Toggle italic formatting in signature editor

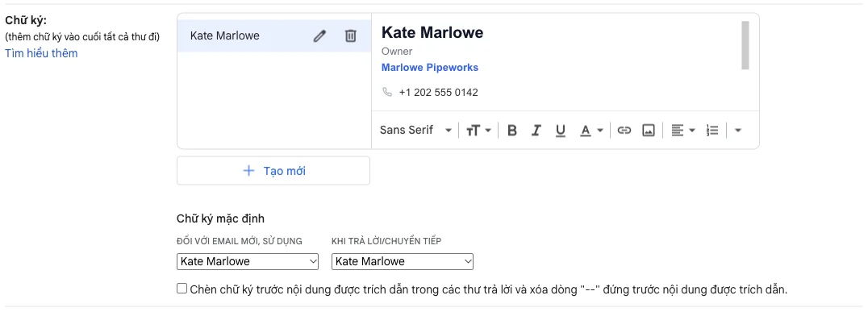tap(536, 131)
